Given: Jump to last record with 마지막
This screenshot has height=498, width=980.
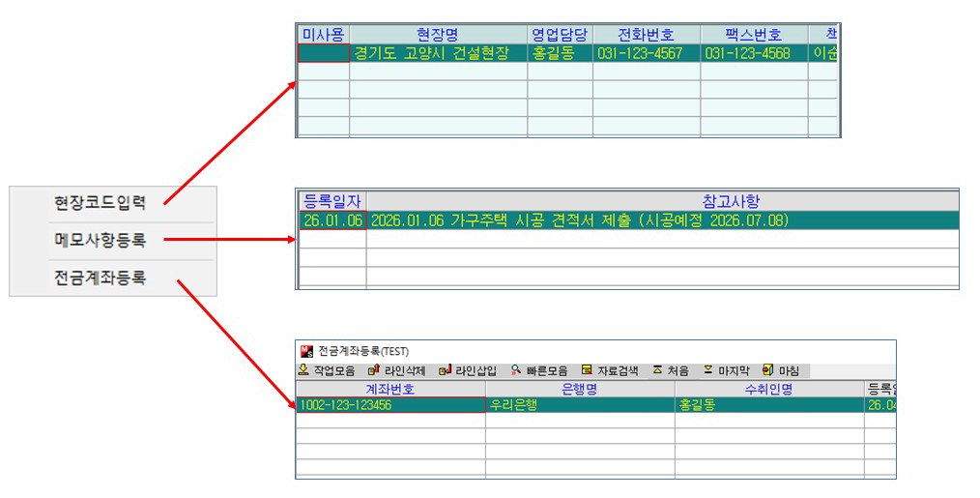Looking at the screenshot, I should [x=726, y=370].
